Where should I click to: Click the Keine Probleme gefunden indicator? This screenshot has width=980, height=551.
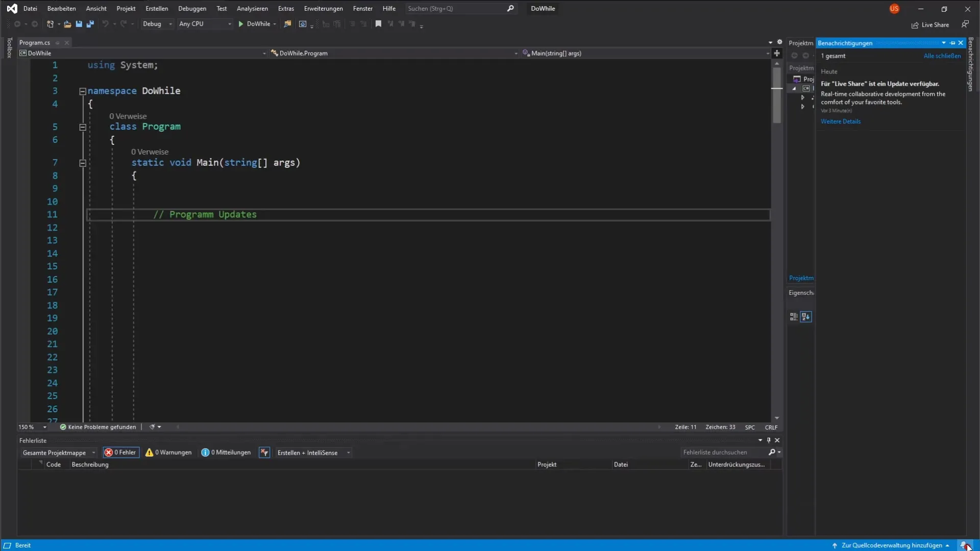pyautogui.click(x=98, y=427)
